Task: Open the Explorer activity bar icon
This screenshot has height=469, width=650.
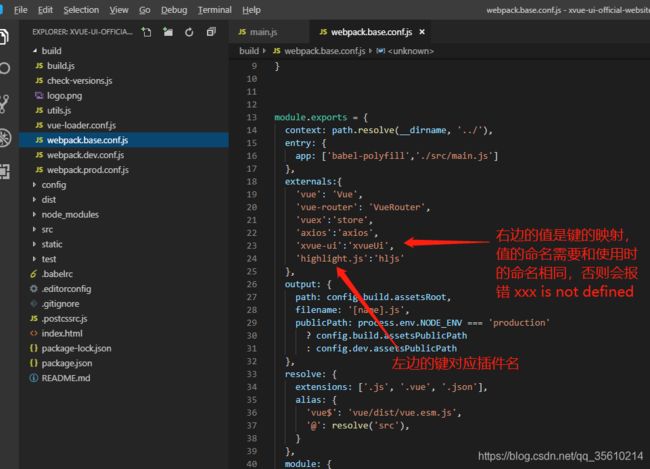Action: click(x=4, y=36)
